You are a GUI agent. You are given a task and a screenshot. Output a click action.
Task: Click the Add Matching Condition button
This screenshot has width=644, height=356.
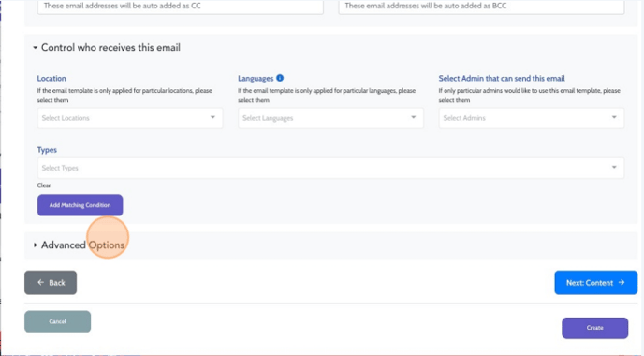tap(80, 205)
